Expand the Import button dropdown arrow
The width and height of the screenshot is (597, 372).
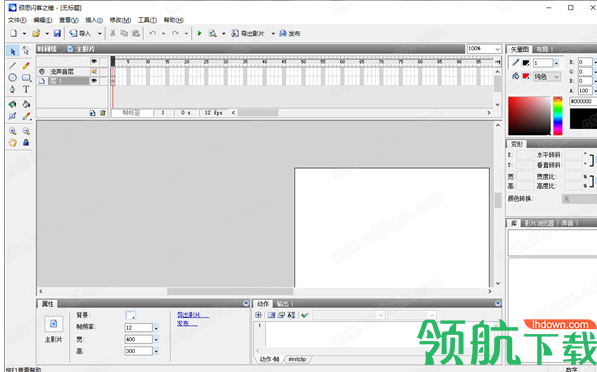tap(100, 34)
